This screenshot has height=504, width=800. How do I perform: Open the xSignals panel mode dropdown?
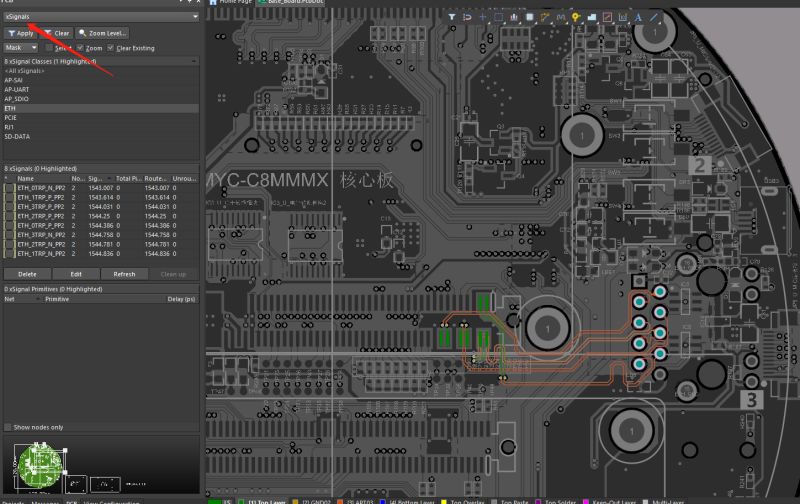(x=100, y=17)
